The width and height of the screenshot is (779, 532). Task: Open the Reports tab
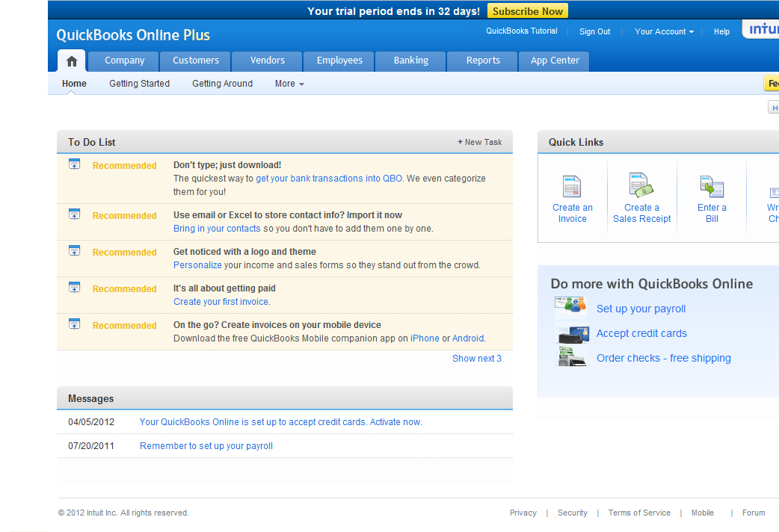(x=483, y=61)
